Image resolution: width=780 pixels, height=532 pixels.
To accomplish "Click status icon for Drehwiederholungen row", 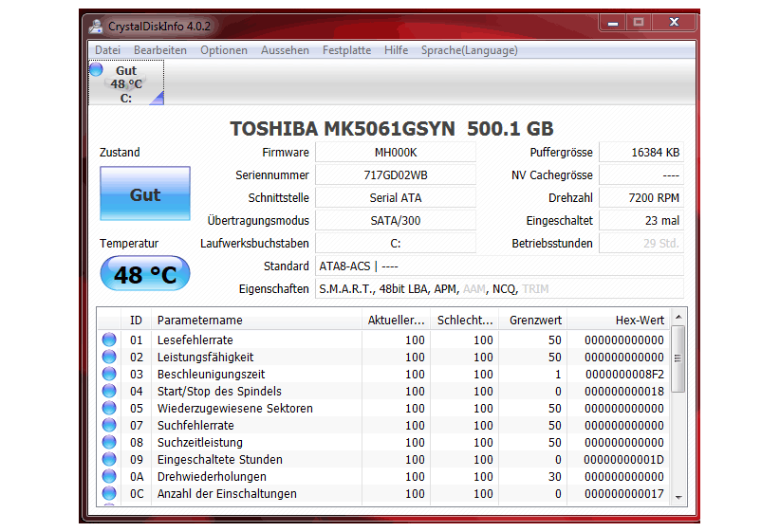I will (109, 476).
